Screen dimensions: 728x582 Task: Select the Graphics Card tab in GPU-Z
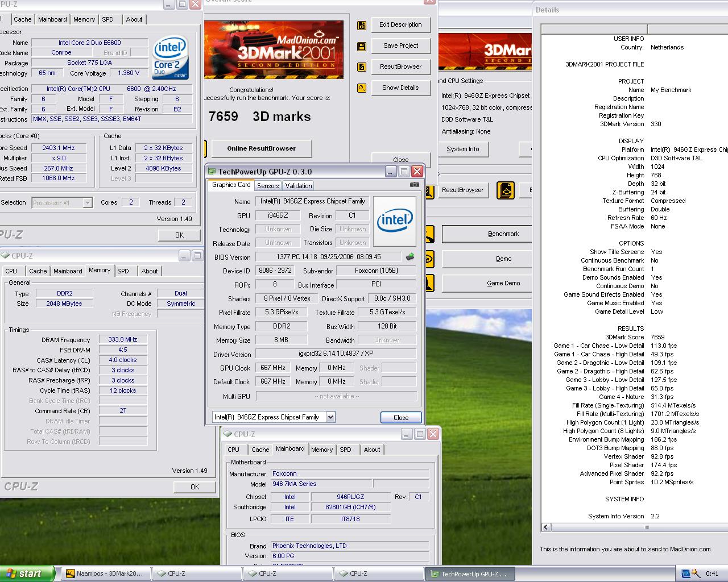tap(231, 185)
